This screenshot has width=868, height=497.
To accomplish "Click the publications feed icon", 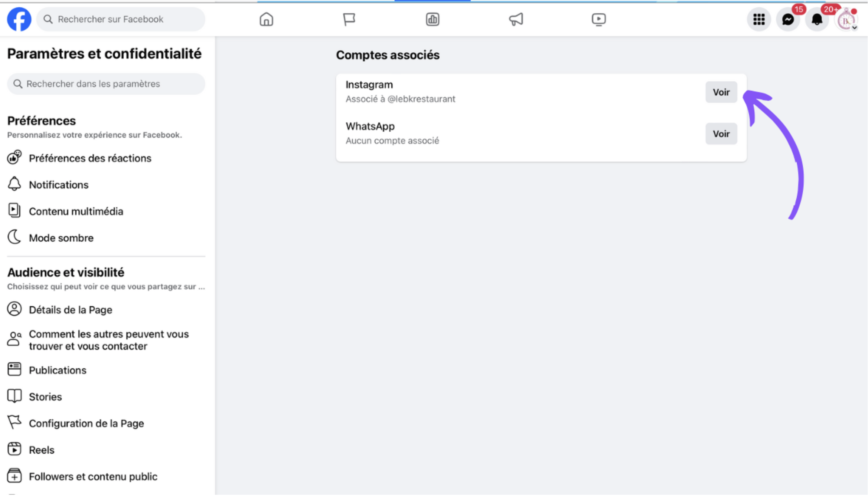I will (14, 370).
